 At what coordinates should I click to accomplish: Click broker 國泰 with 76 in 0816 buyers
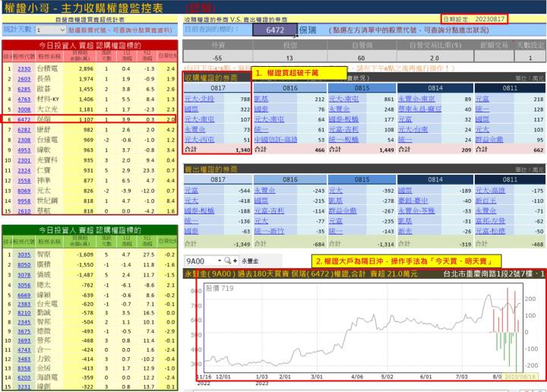[x=261, y=109]
